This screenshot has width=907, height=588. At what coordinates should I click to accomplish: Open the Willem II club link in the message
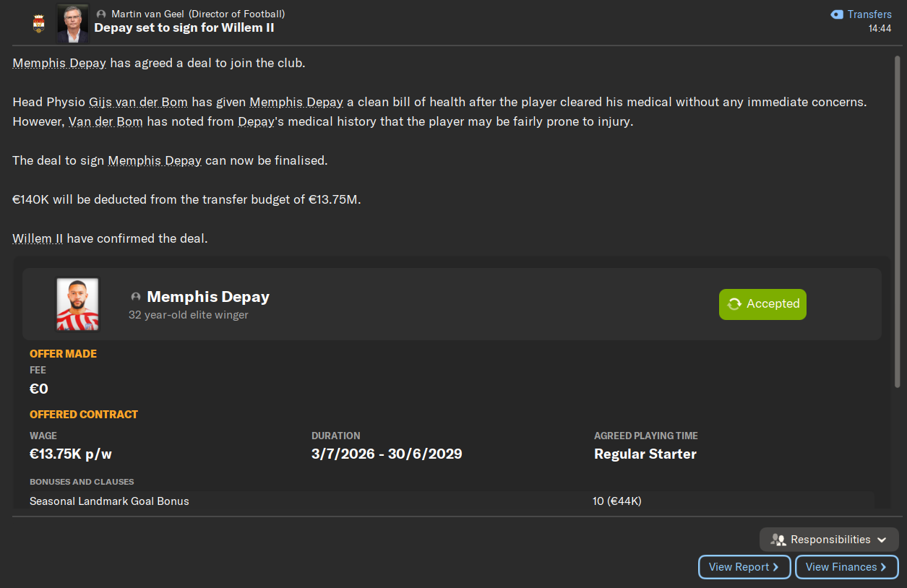click(38, 238)
